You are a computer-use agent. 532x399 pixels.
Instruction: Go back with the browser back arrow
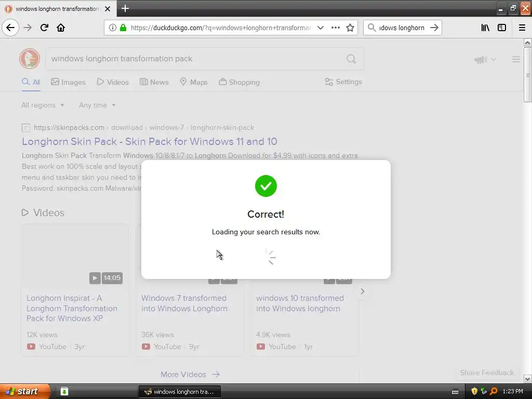(10, 28)
